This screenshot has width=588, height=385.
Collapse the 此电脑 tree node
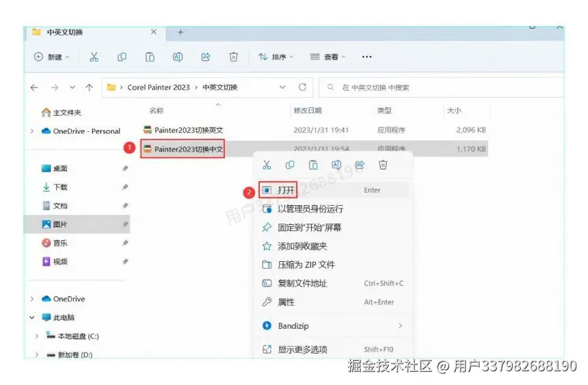pyautogui.click(x=32, y=317)
